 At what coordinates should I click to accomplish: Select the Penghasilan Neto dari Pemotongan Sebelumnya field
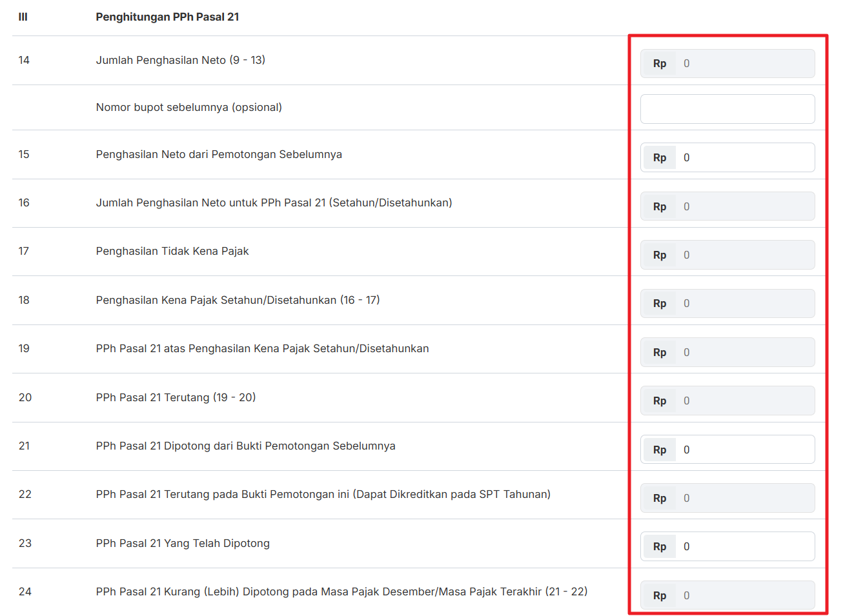(x=742, y=157)
